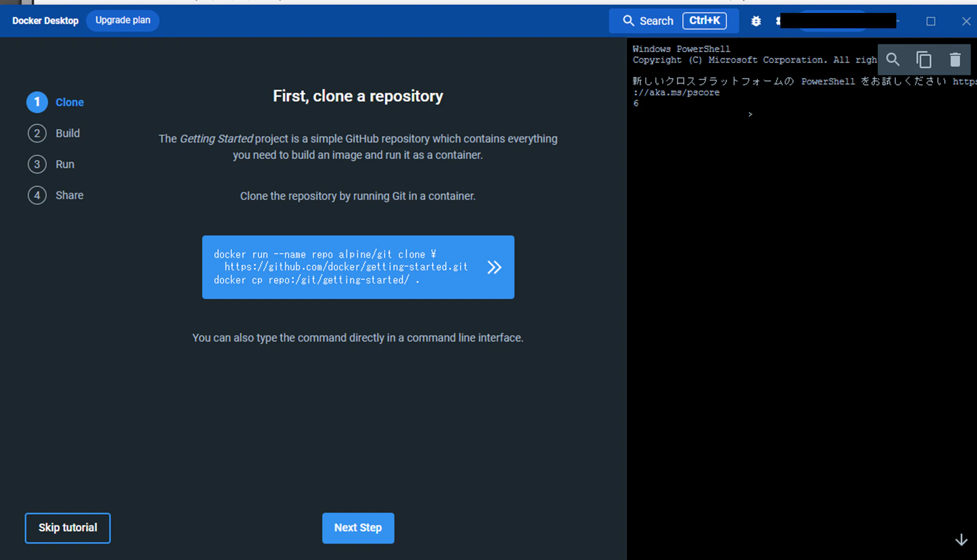
Task: Skip the tutorial
Action: coord(68,528)
